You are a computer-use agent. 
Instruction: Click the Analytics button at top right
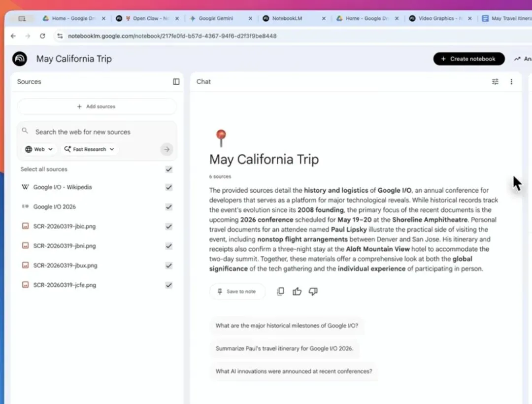[523, 59]
